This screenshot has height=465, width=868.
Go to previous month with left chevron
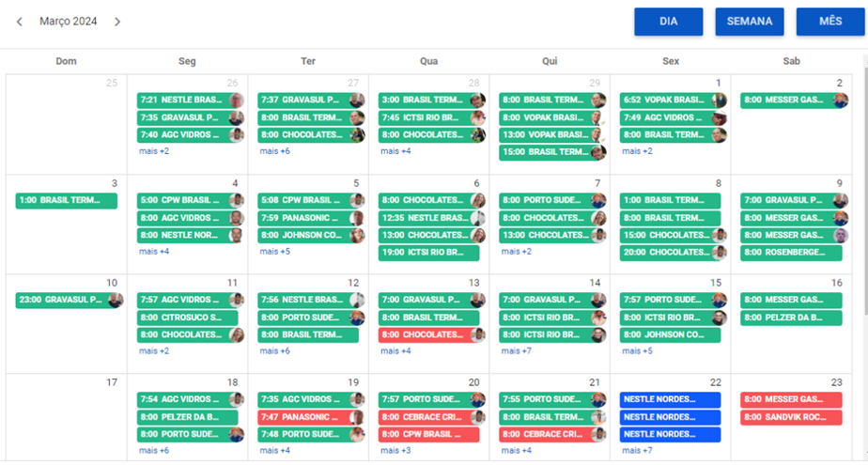(20, 22)
